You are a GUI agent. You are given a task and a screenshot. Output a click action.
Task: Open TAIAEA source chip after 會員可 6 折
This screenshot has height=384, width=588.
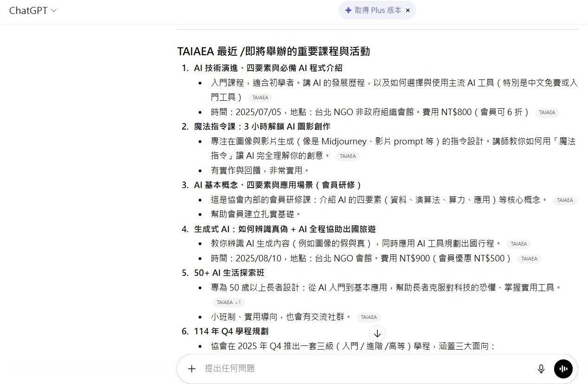tap(547, 112)
